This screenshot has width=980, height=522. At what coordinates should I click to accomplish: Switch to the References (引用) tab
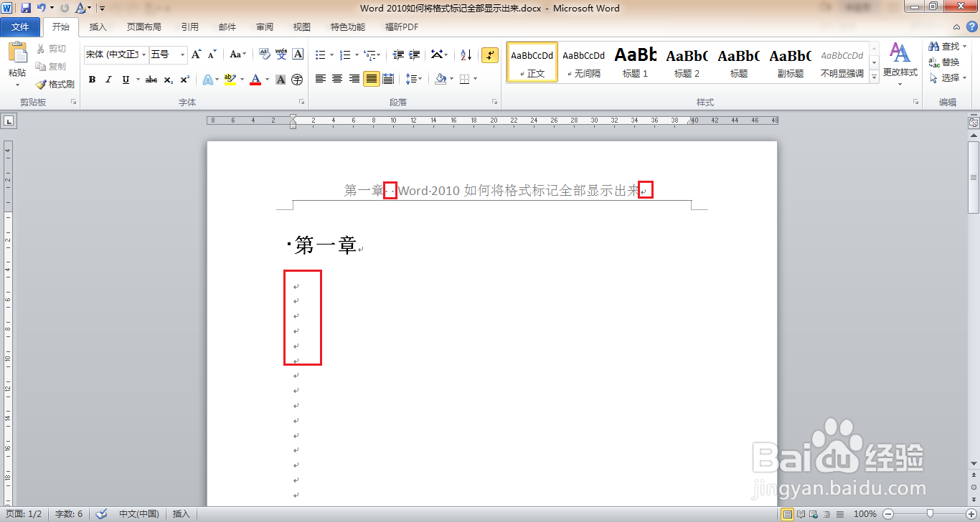pyautogui.click(x=190, y=27)
